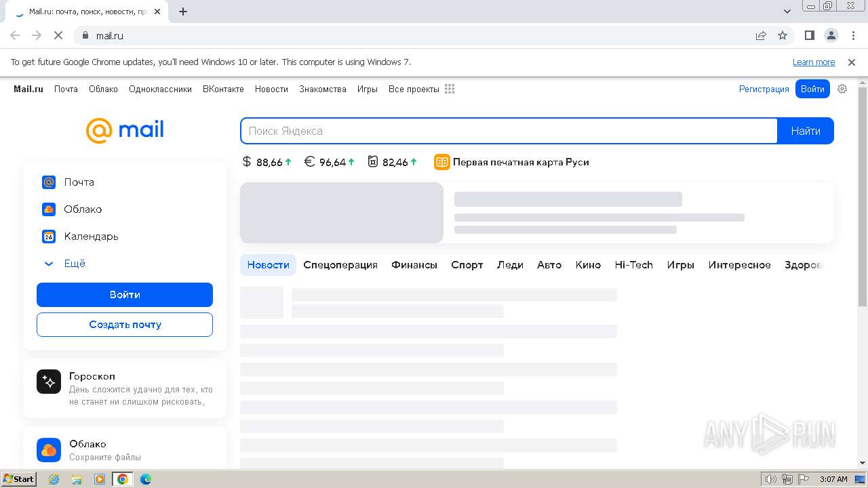Click the address bar URL mail.ru
The height and width of the screenshot is (488, 868).
pyautogui.click(x=109, y=35)
